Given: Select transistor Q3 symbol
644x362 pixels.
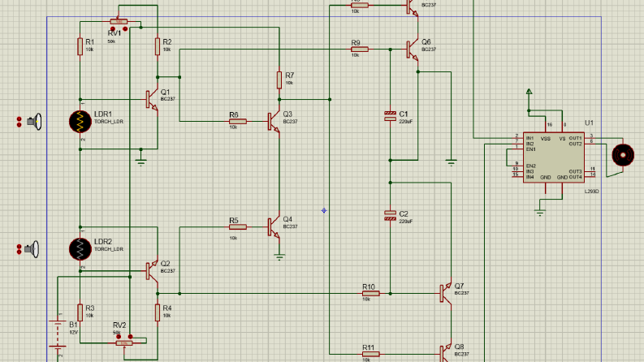Looking at the screenshot, I should (x=274, y=122).
